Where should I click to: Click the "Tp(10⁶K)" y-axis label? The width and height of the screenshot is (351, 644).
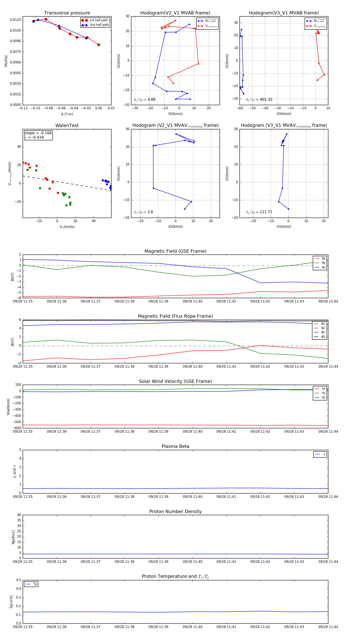[x=12, y=602]
